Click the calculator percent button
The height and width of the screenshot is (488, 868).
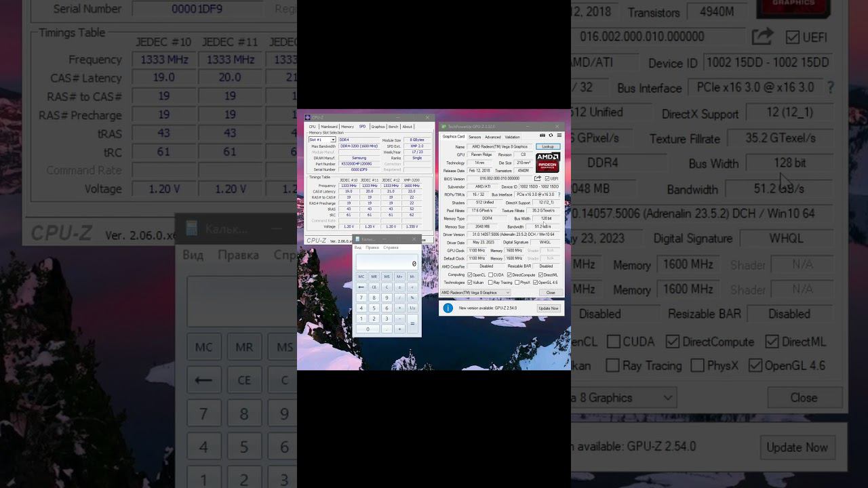[x=412, y=298]
